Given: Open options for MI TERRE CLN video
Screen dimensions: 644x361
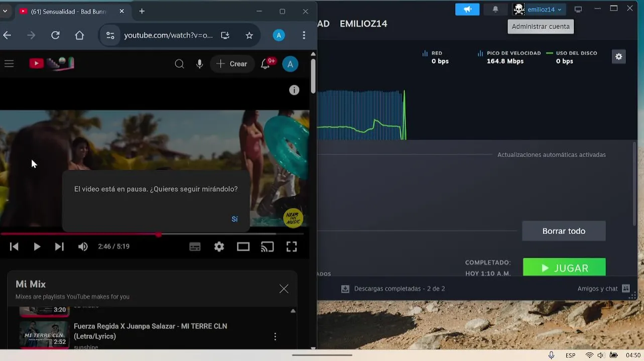Looking at the screenshot, I should pyautogui.click(x=275, y=336).
